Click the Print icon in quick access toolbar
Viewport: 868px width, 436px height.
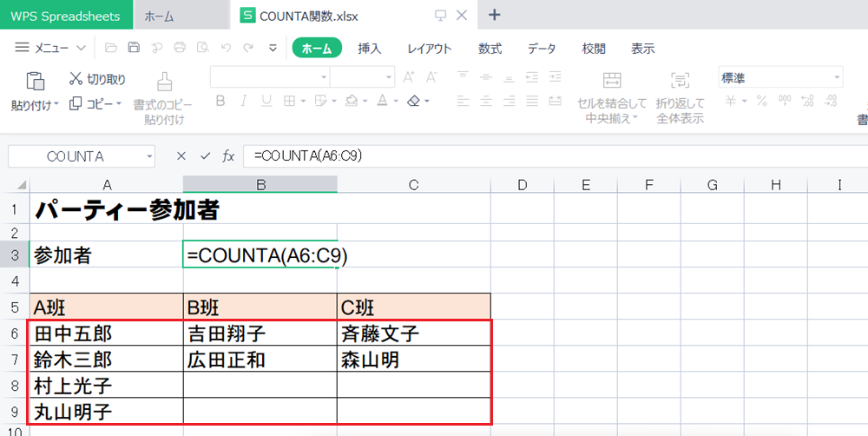click(x=180, y=48)
